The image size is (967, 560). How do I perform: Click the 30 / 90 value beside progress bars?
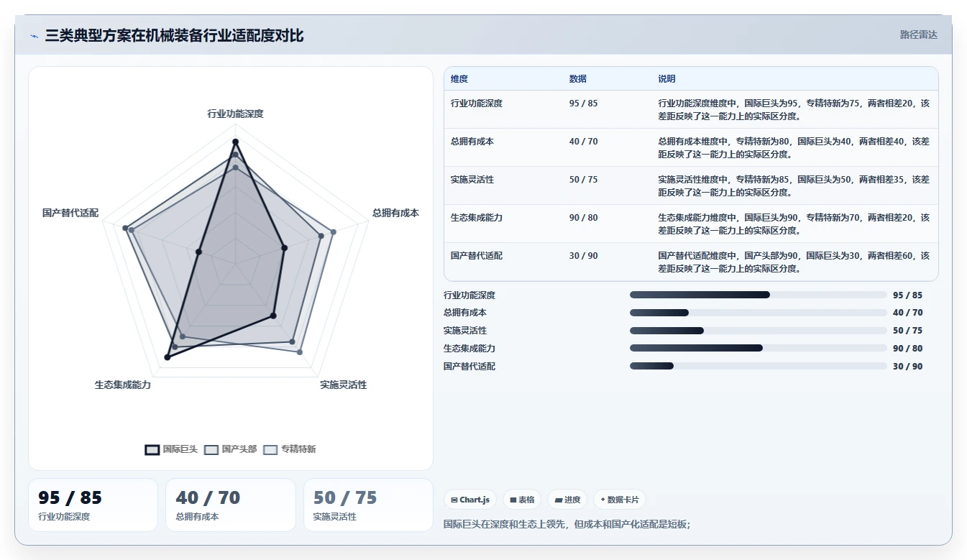click(x=907, y=366)
